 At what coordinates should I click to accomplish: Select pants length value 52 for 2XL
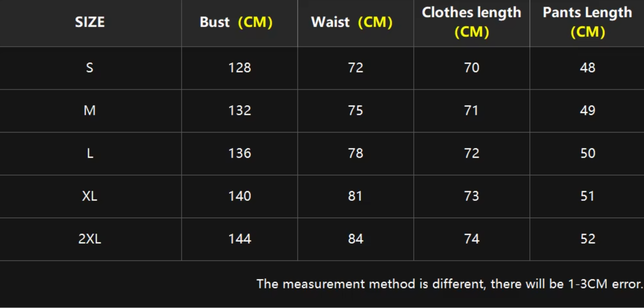click(587, 239)
